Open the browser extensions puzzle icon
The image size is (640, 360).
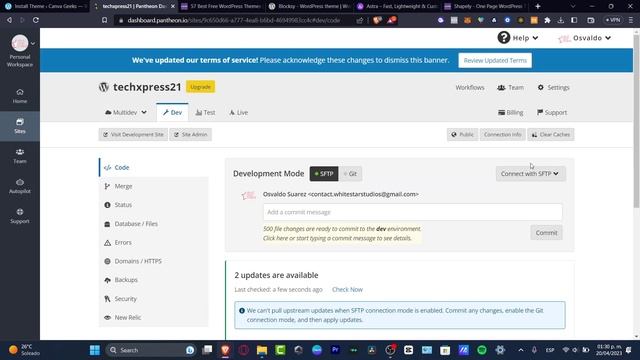[547, 20]
